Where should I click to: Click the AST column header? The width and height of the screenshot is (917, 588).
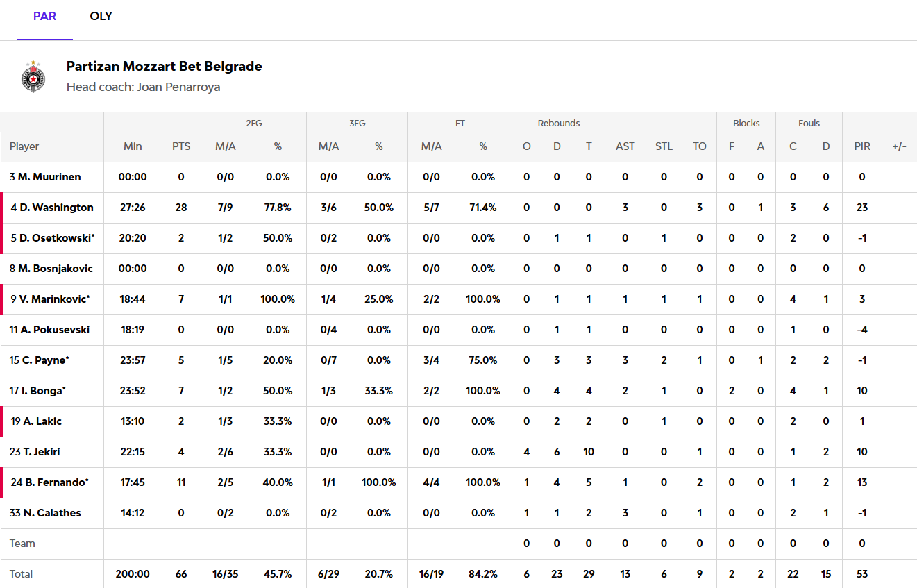[x=625, y=146]
